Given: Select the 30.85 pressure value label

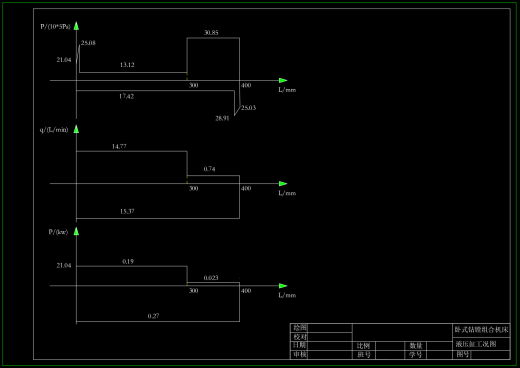Looking at the screenshot, I should [x=211, y=32].
